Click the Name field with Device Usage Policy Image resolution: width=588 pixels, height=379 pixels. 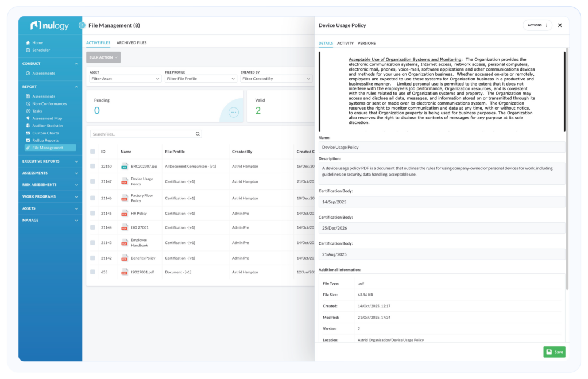pos(442,148)
